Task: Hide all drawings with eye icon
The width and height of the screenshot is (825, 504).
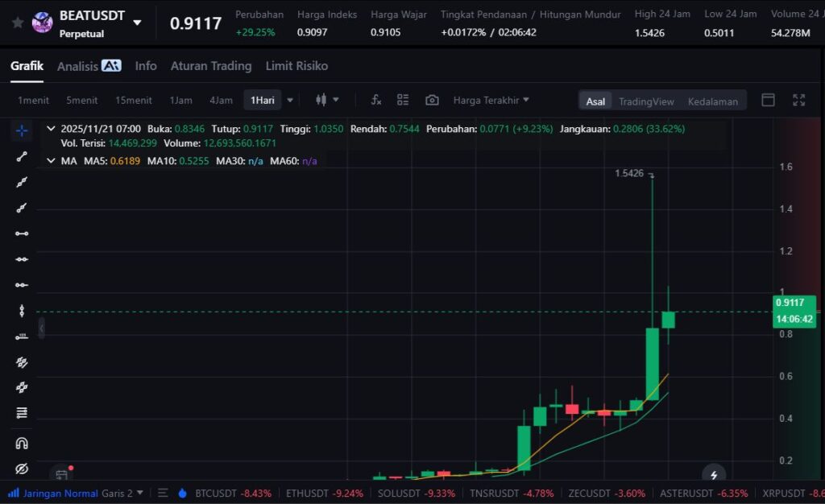Action: coord(22,469)
